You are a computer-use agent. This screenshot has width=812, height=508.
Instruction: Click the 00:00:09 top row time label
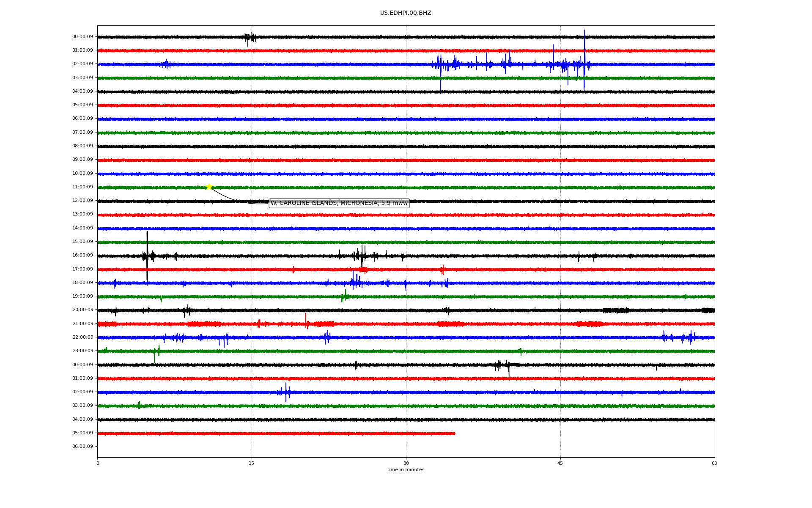click(x=82, y=37)
